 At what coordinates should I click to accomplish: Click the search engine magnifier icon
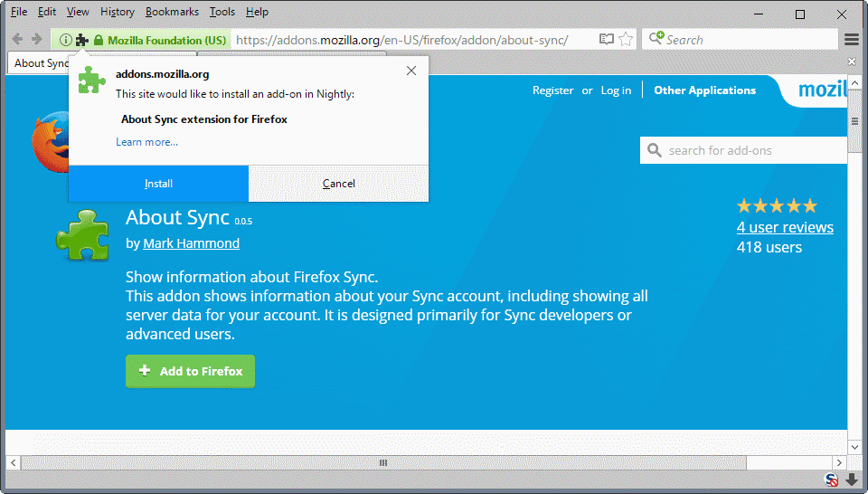(x=656, y=39)
